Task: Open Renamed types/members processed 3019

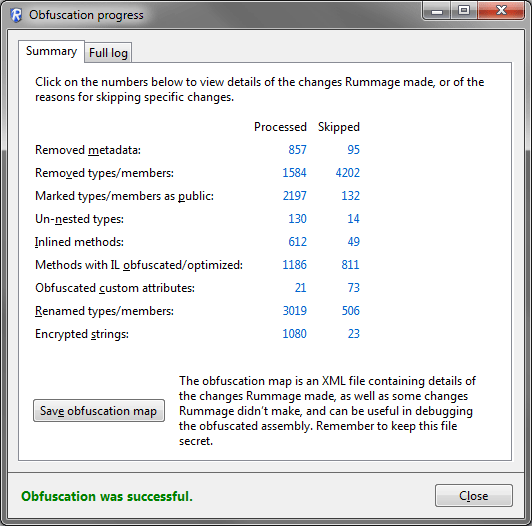Action: point(294,311)
